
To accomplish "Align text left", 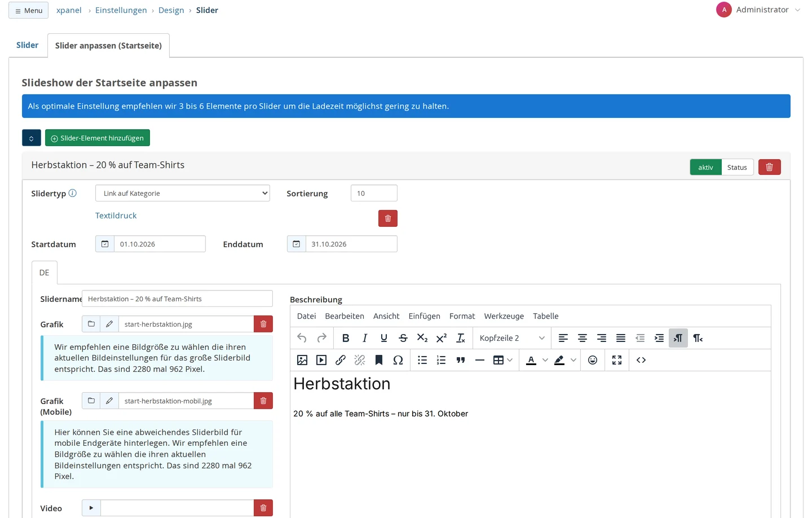I will click(x=563, y=338).
